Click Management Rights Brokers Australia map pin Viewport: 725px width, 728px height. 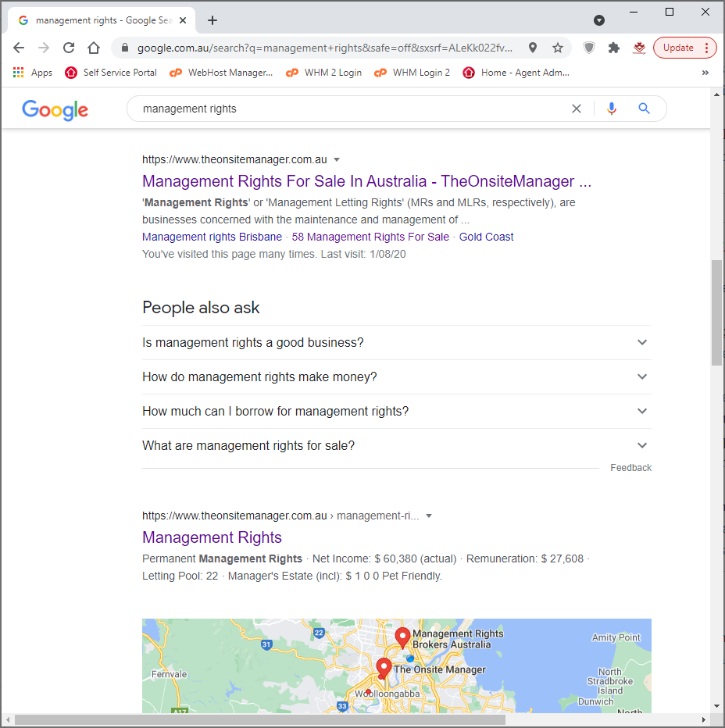402,638
